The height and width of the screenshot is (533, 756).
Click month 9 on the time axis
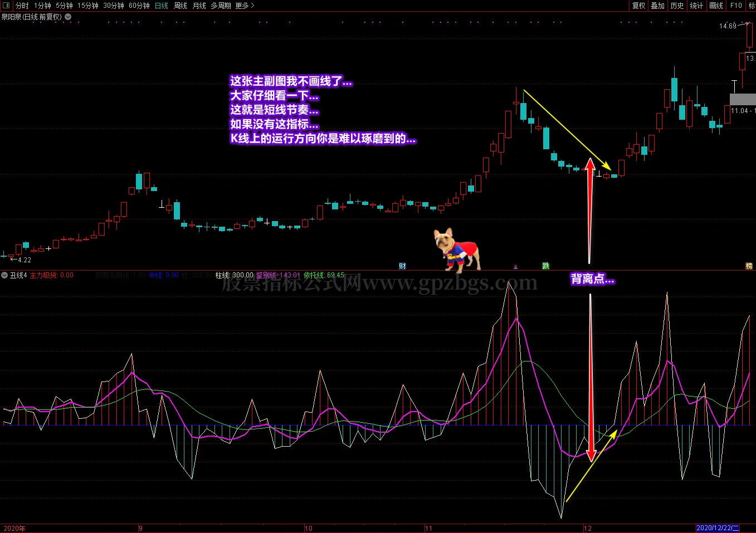141,529
